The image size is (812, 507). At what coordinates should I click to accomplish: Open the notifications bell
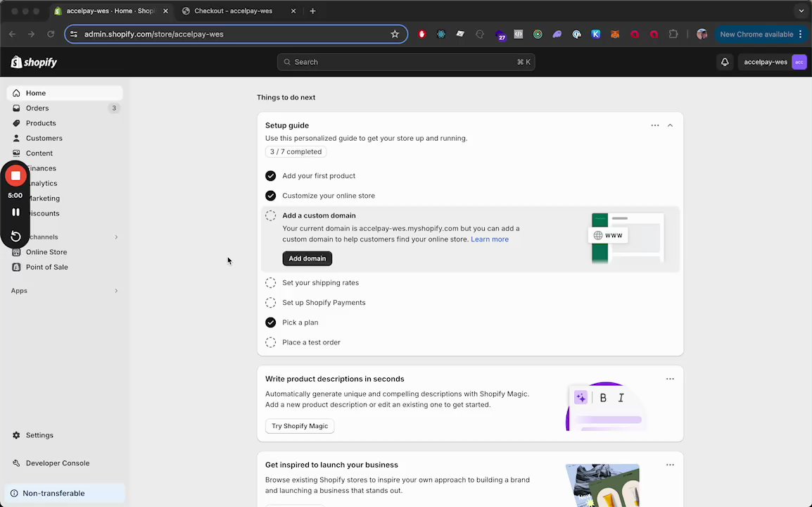pyautogui.click(x=725, y=62)
